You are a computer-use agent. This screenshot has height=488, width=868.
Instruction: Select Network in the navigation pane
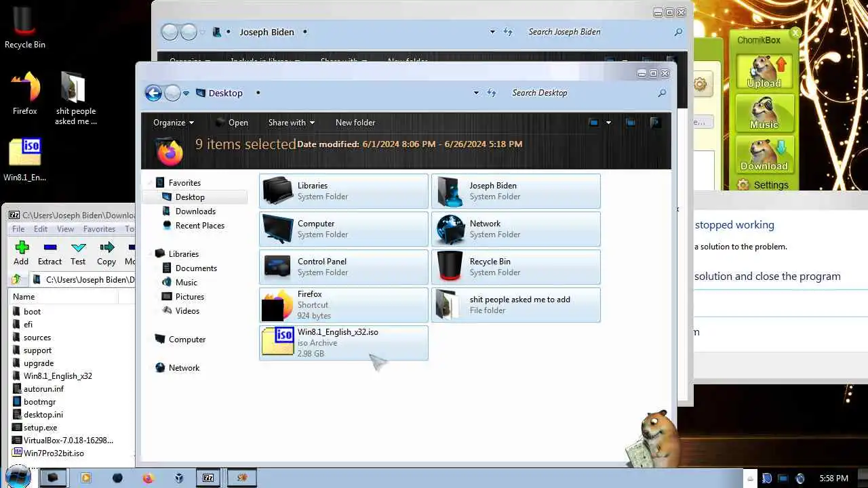coord(184,368)
